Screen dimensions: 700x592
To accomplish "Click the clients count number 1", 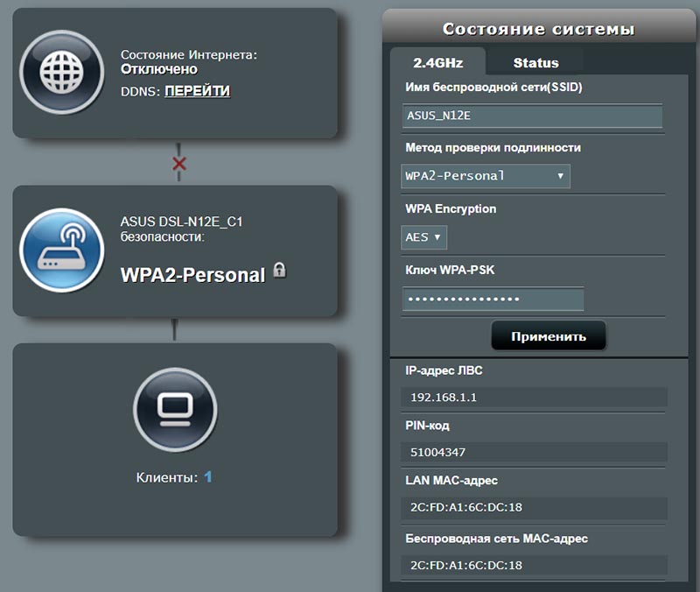I will click(207, 477).
